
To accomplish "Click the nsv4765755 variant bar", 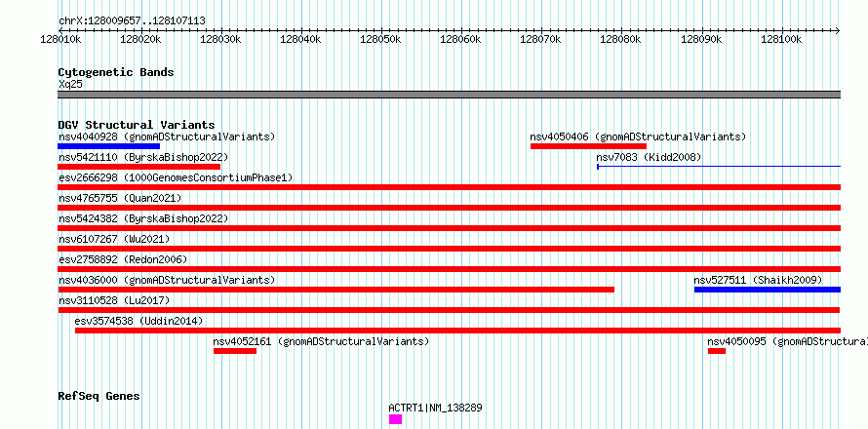I will pos(450,208).
